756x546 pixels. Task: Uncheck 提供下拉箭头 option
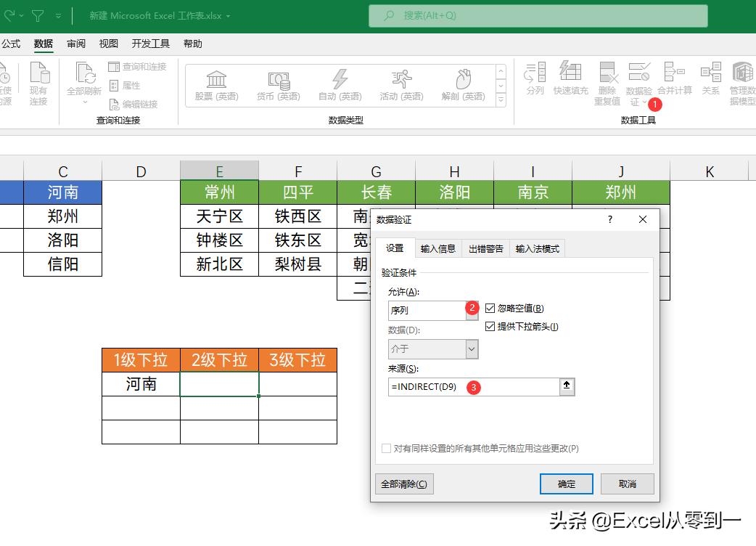(490, 326)
